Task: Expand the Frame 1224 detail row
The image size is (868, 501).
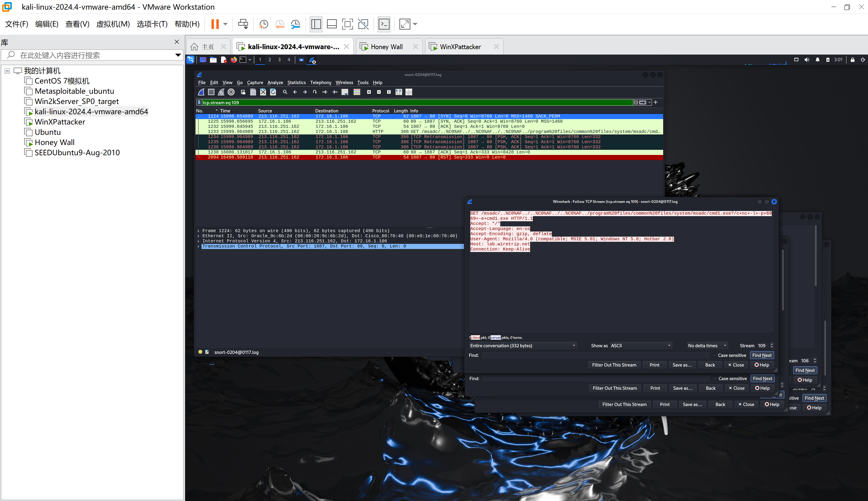Action: (199, 231)
